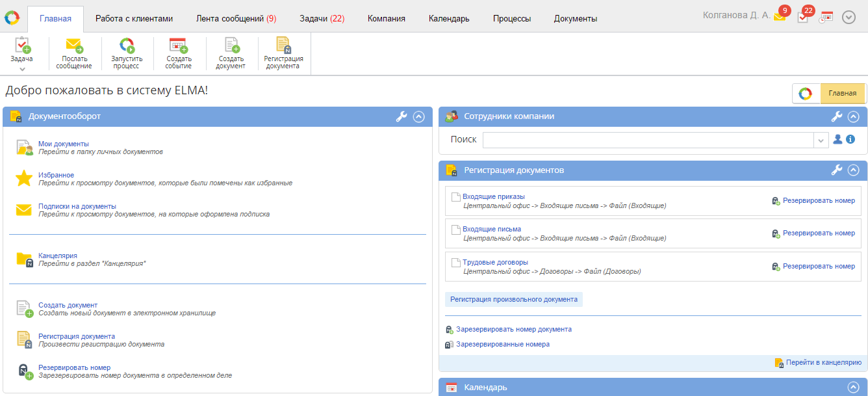Open the Избранное link
868x396 pixels.
pyautogui.click(x=56, y=175)
